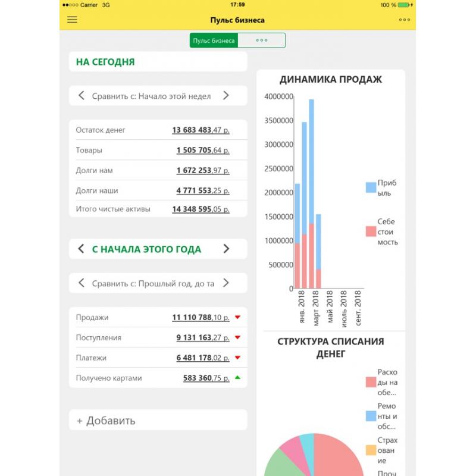Open Остаток денег value 13 683 483,47
This screenshot has width=476, height=476.
201,130
